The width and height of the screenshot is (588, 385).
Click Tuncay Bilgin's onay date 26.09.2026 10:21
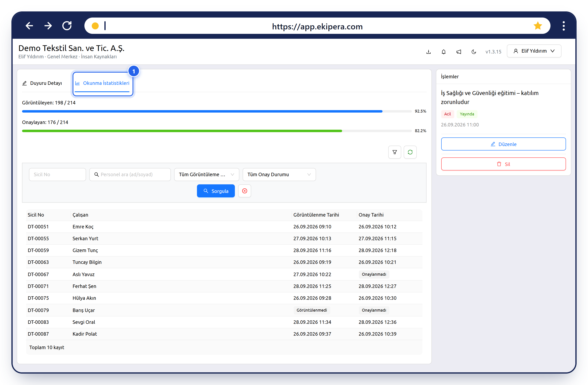pyautogui.click(x=377, y=262)
